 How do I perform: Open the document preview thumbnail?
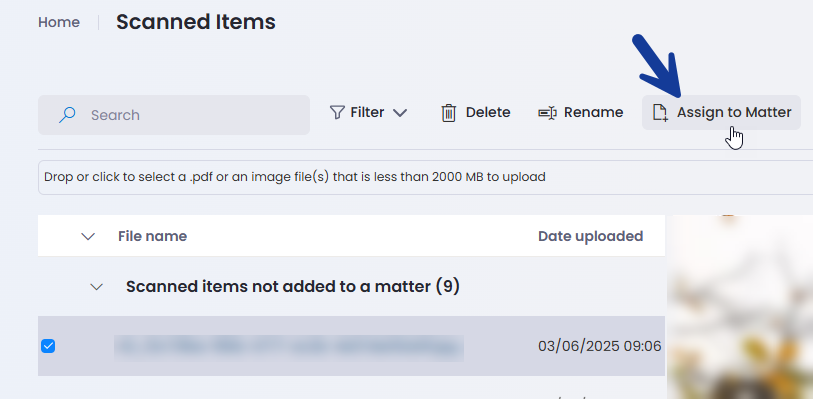coord(739,307)
